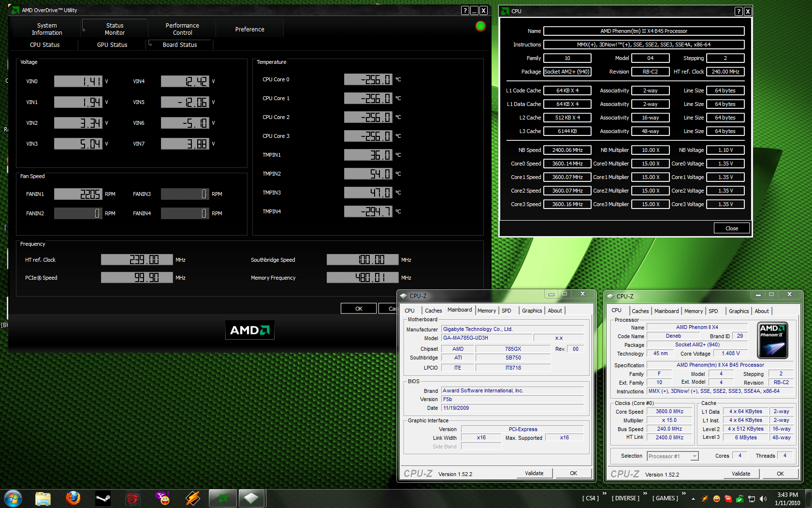Click OK in AMD OverDrive
The image size is (812, 508).
point(359,309)
